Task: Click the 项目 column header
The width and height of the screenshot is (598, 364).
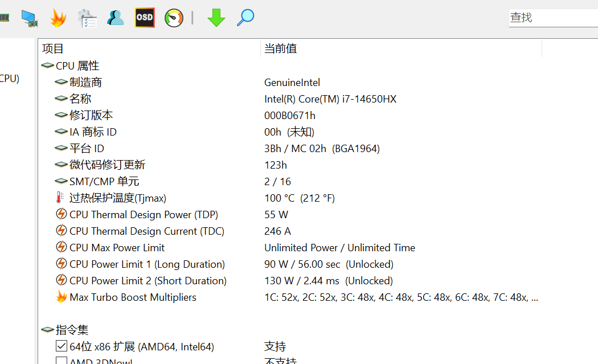Action: pos(52,48)
